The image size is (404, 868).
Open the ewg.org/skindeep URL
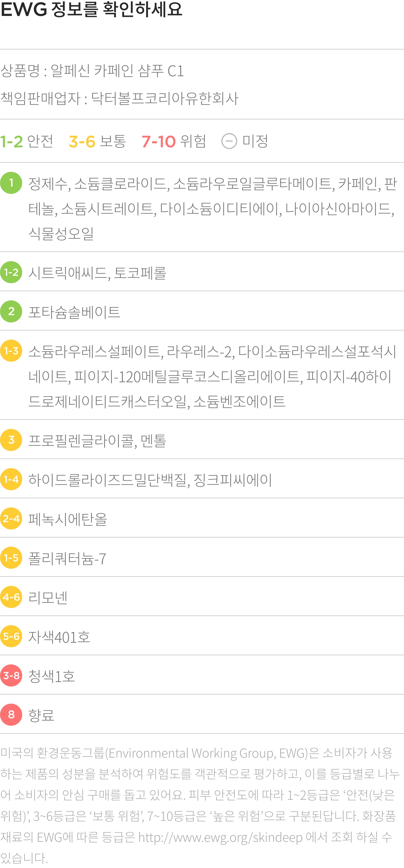tap(220, 837)
